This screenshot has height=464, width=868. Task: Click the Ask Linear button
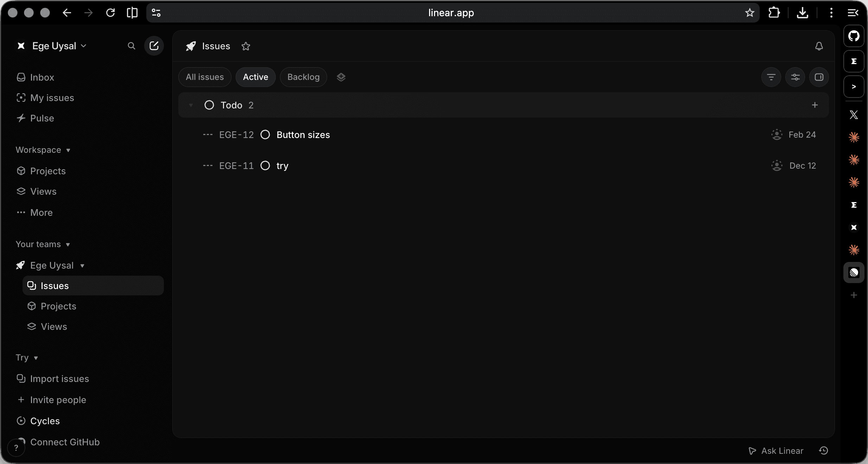point(775,451)
